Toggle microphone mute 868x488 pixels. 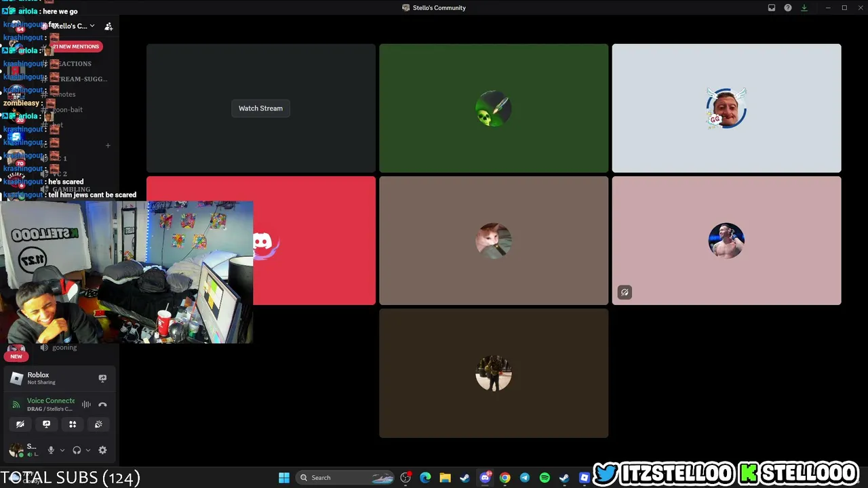[x=51, y=450]
